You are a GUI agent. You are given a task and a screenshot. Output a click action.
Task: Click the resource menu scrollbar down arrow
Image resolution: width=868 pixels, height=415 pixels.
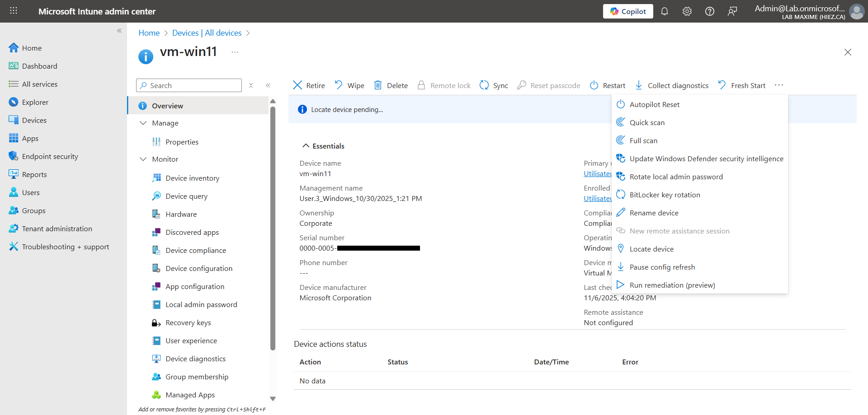pos(273,399)
